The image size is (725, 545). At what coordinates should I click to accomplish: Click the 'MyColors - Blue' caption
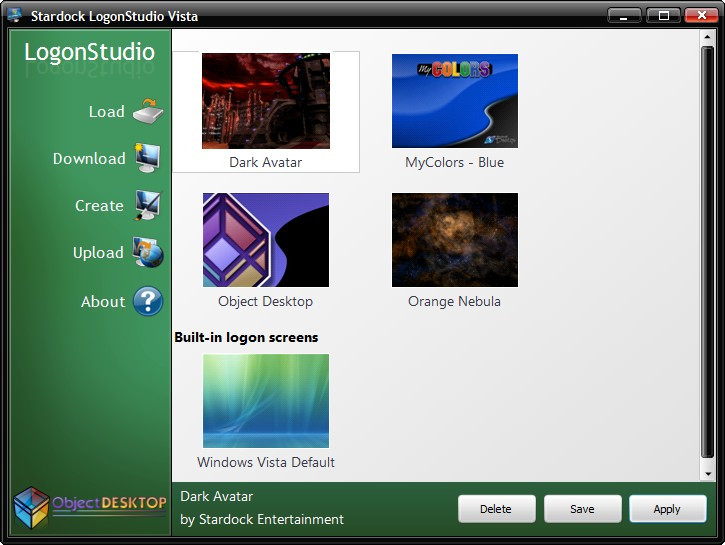point(455,162)
